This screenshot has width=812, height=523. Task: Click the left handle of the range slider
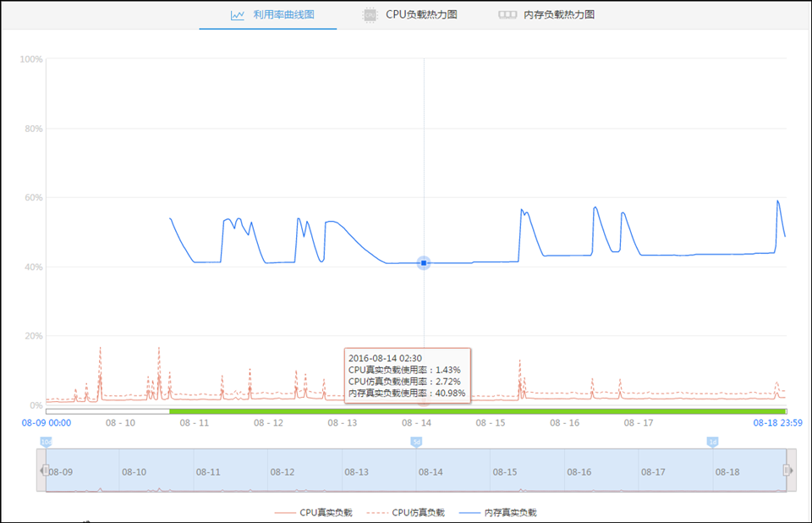point(46,471)
